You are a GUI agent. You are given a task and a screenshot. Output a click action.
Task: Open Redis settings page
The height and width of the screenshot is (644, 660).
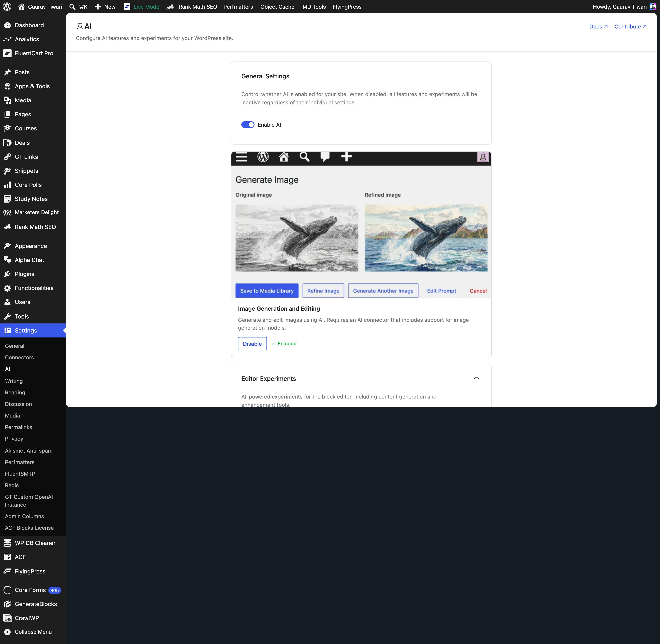(x=12, y=485)
